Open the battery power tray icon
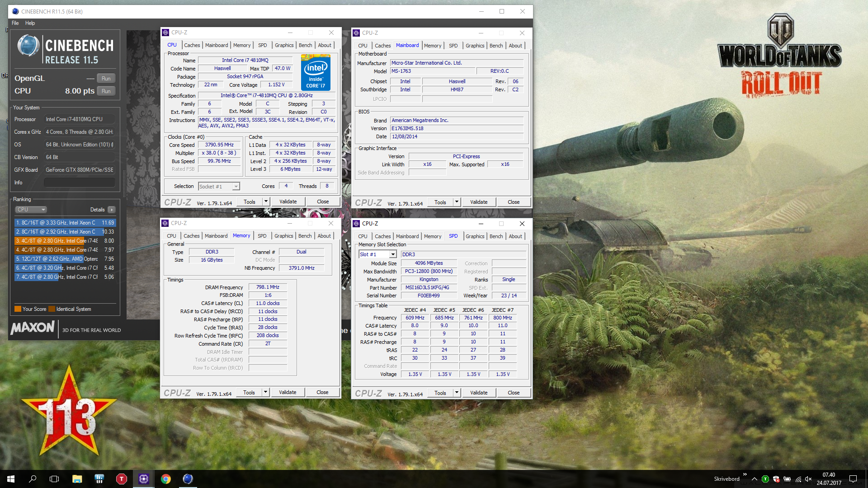 tap(787, 479)
